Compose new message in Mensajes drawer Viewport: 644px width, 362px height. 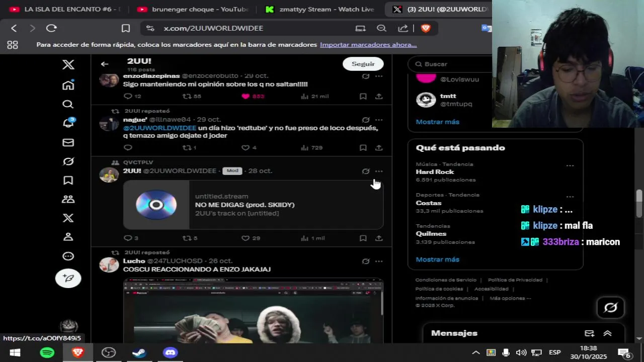(x=589, y=333)
